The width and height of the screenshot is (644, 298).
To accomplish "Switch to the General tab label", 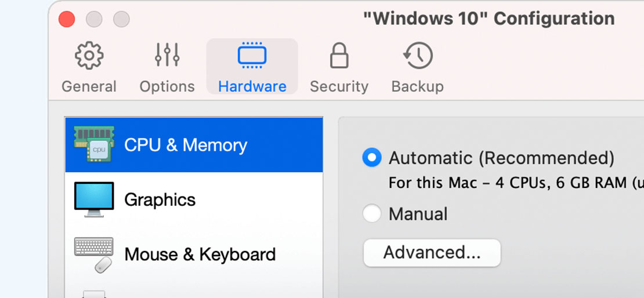I will click(x=89, y=86).
